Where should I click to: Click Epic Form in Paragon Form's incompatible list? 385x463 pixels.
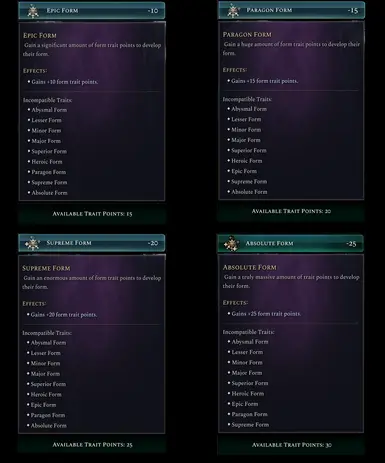coord(244,171)
